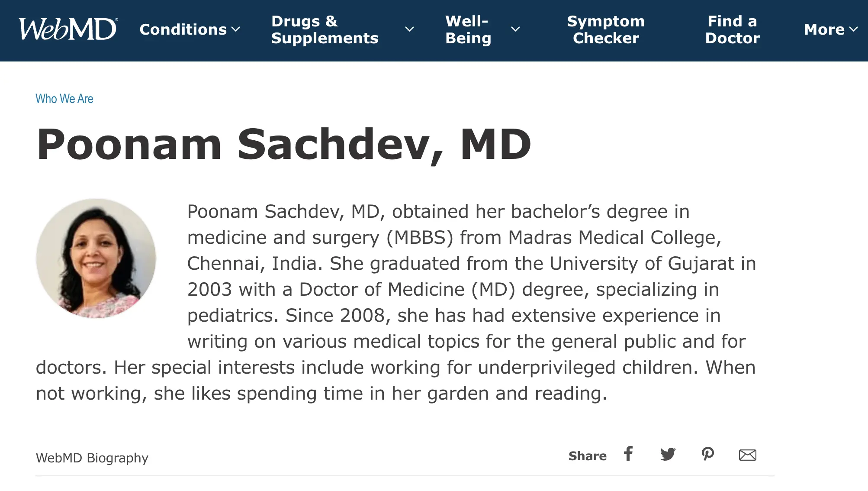Click the More menu label

coord(824,29)
